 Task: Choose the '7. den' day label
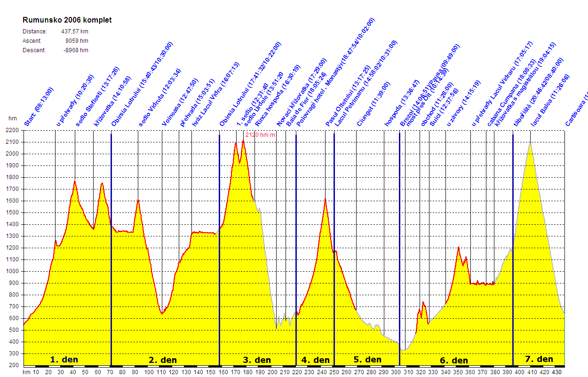pyautogui.click(x=539, y=359)
